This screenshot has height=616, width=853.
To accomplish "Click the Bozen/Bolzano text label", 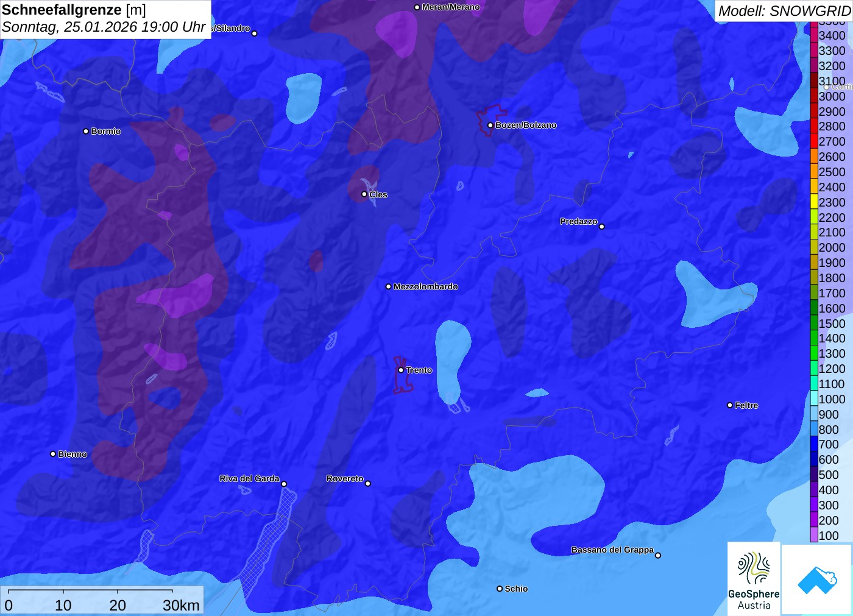I will [526, 126].
